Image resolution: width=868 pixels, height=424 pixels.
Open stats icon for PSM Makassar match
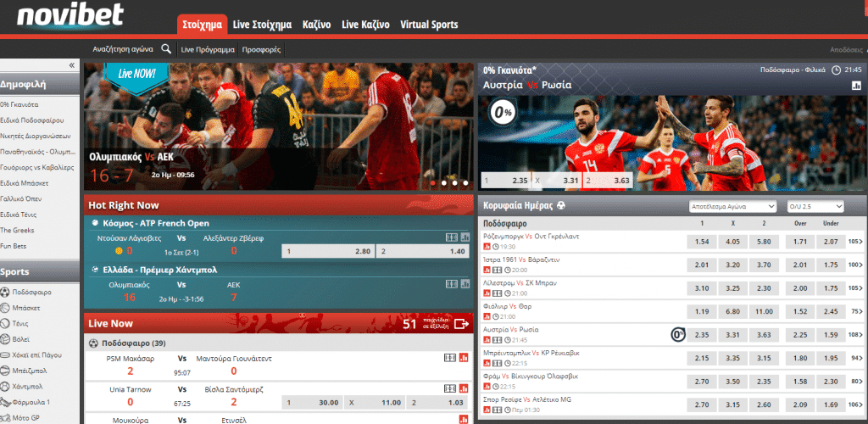464,358
